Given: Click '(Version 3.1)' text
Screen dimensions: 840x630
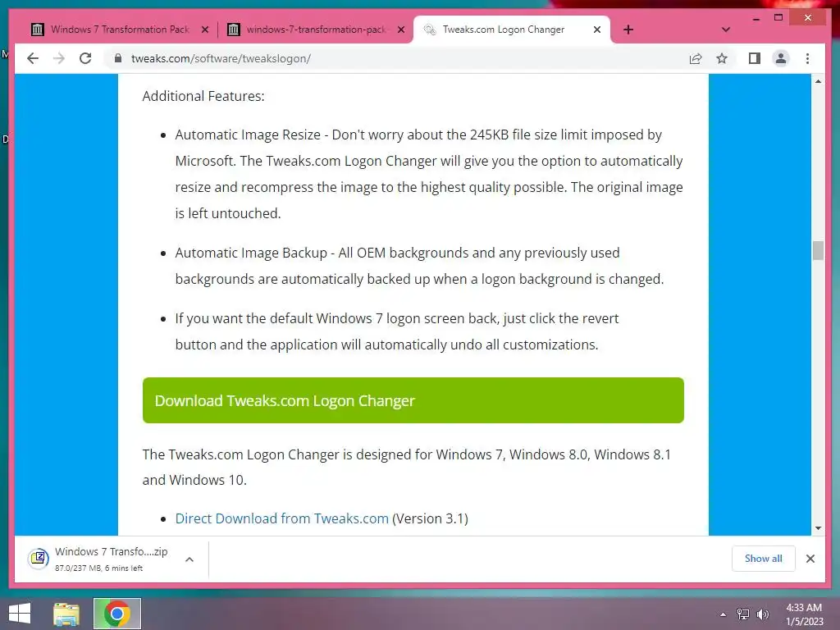Looking at the screenshot, I should (x=430, y=518).
